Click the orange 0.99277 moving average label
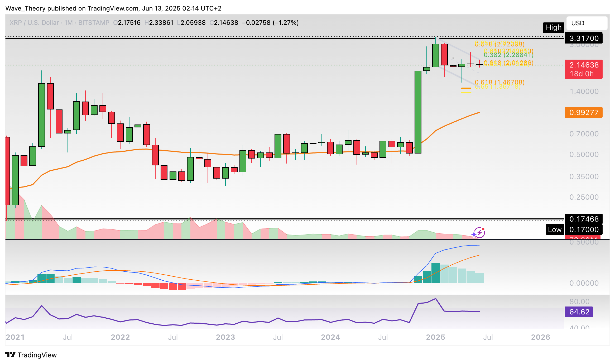615x364 pixels. pos(583,112)
